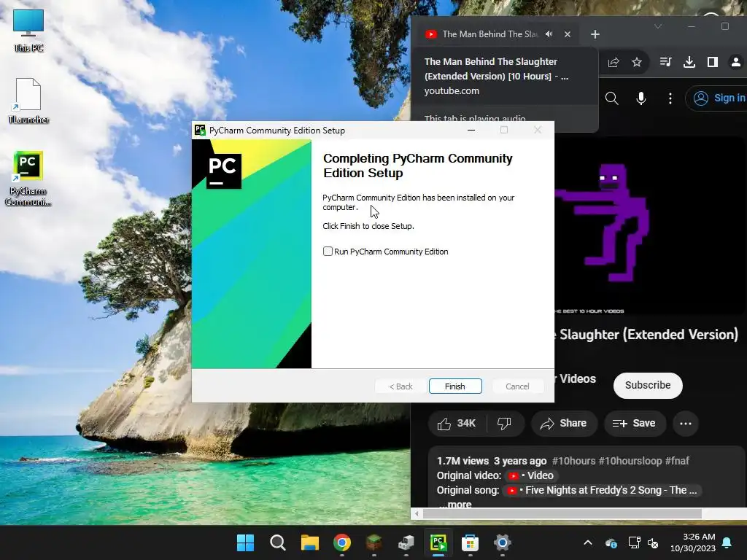Open the Original video link chip
This screenshot has height=560, width=747.
point(532,475)
